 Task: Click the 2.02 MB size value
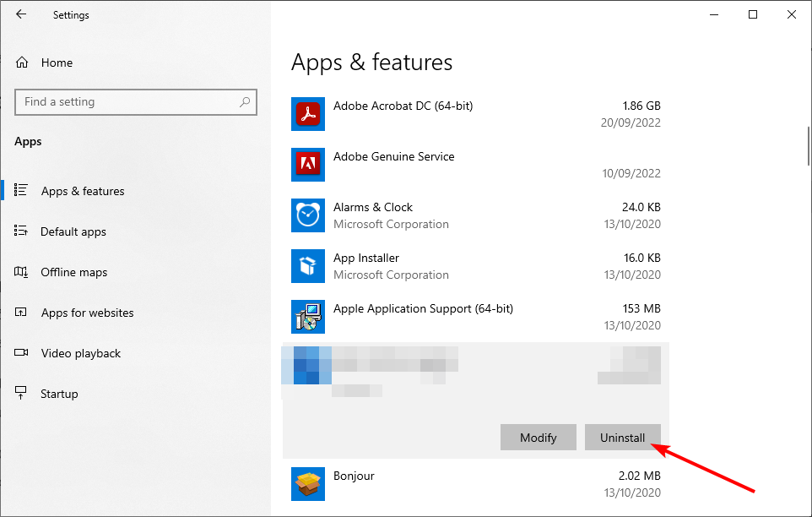(640, 476)
